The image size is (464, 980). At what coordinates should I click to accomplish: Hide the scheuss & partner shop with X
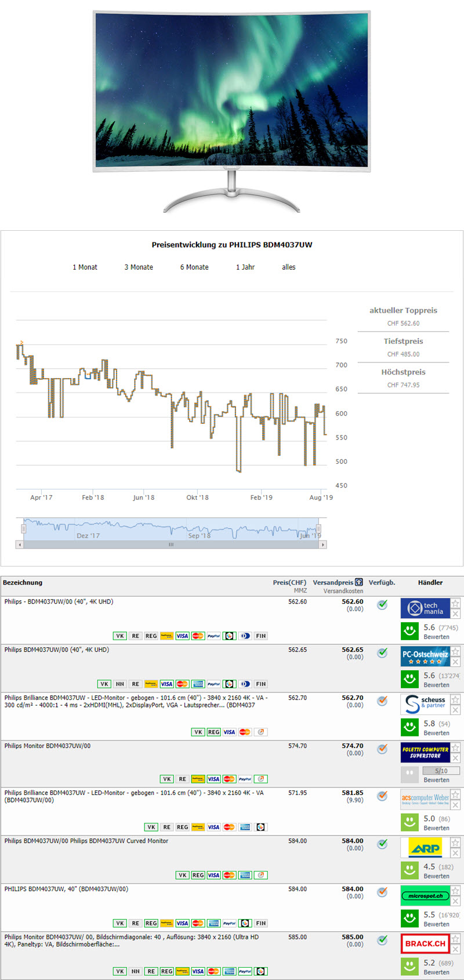pos(455,710)
